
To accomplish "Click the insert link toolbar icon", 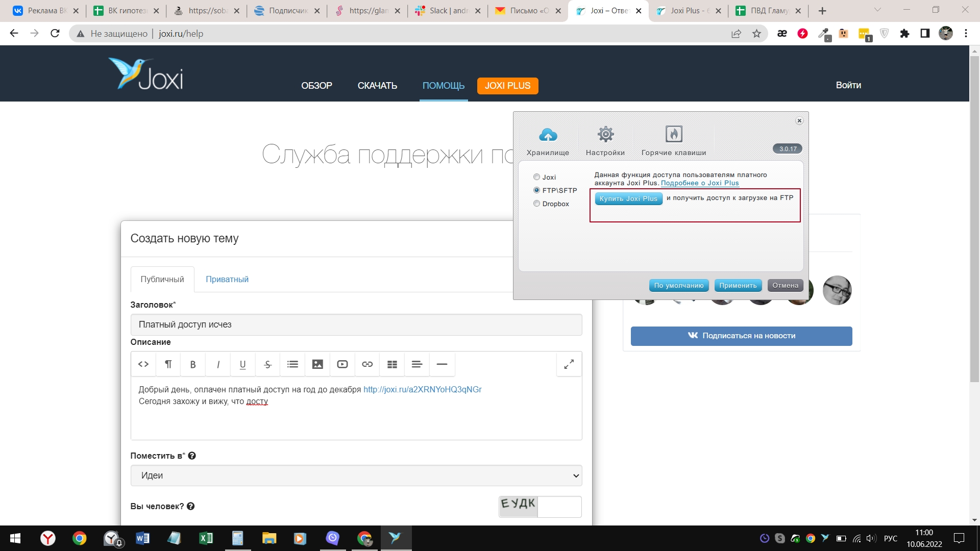I will point(367,364).
